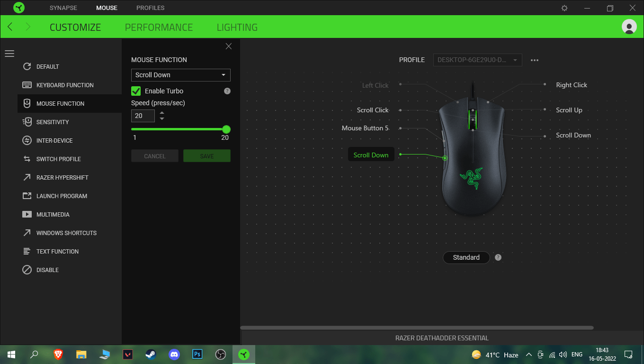The width and height of the screenshot is (644, 364).
Task: Switch to the Mouse tab
Action: click(x=107, y=8)
